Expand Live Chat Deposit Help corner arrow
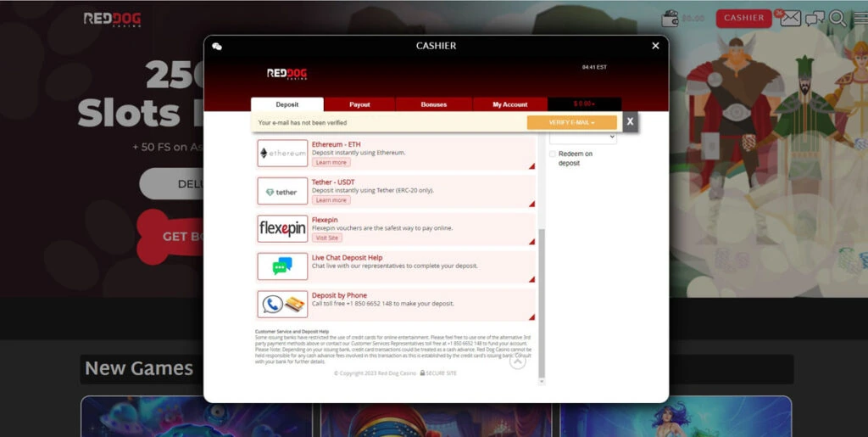The height and width of the screenshot is (437, 868). point(532,279)
